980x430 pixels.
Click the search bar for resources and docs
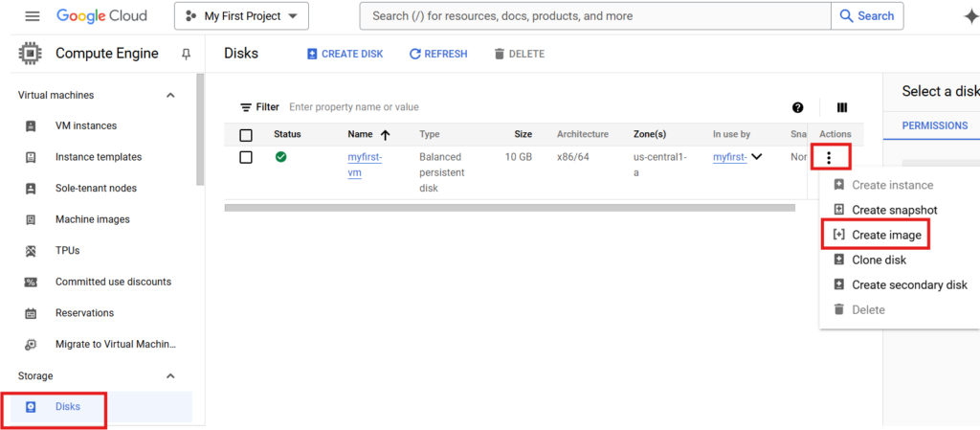tap(593, 16)
